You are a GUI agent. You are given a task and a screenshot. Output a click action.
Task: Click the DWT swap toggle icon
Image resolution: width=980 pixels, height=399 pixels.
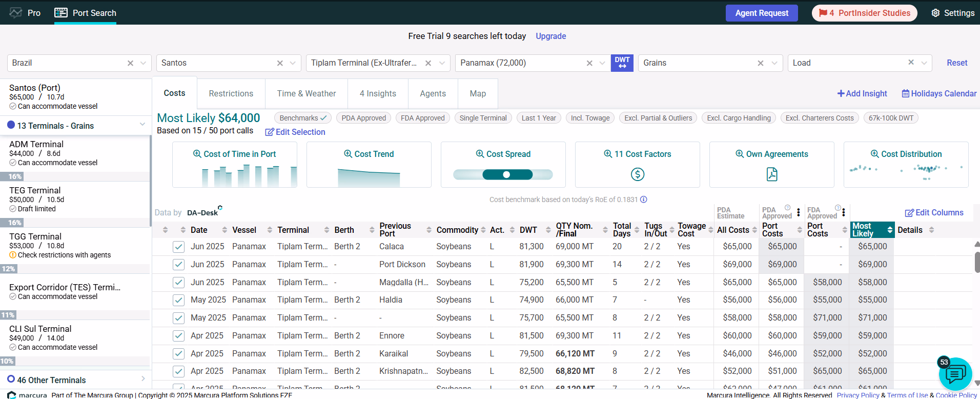tap(622, 63)
